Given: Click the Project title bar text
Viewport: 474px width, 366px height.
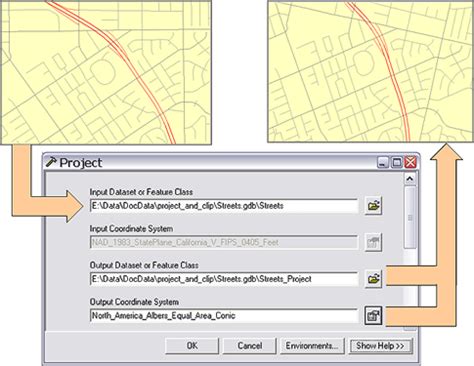Looking at the screenshot, I should (81, 163).
